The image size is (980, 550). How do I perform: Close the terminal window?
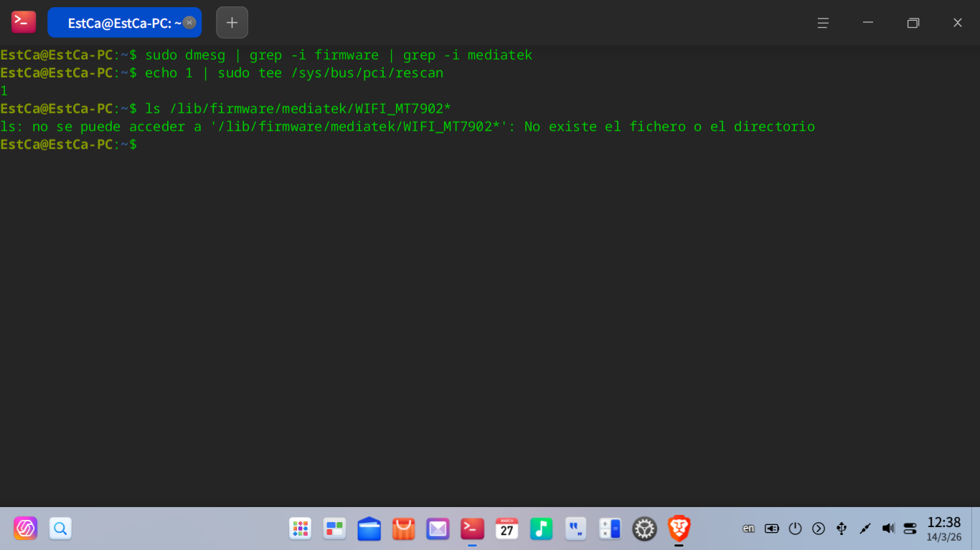pyautogui.click(x=958, y=23)
